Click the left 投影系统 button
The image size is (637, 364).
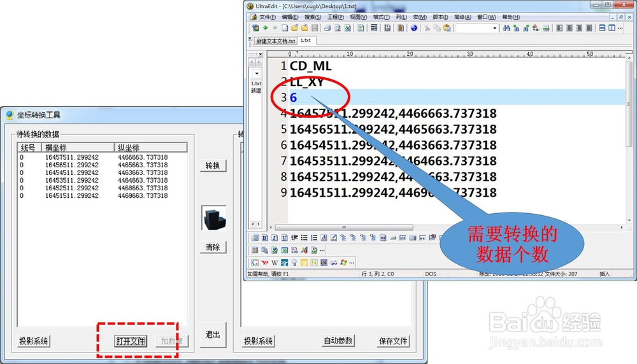[x=33, y=341]
